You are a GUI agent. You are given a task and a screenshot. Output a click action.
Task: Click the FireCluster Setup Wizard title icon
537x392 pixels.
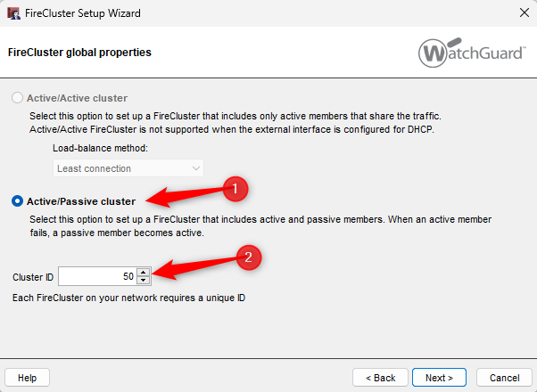click(13, 13)
